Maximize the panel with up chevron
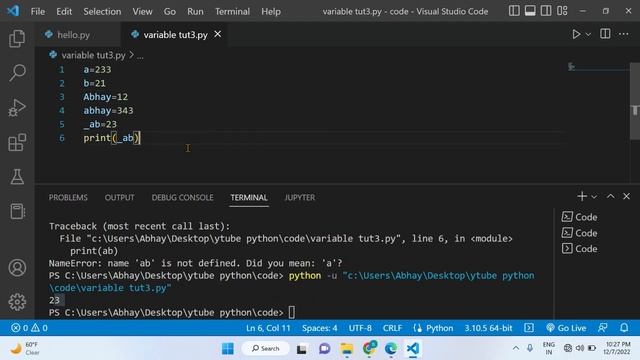 [x=610, y=196]
